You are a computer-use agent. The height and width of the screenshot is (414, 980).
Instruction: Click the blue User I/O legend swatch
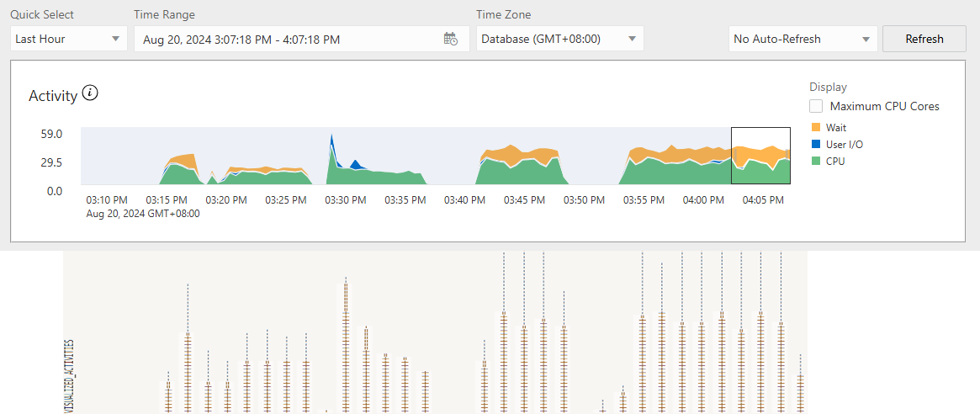[x=814, y=145]
